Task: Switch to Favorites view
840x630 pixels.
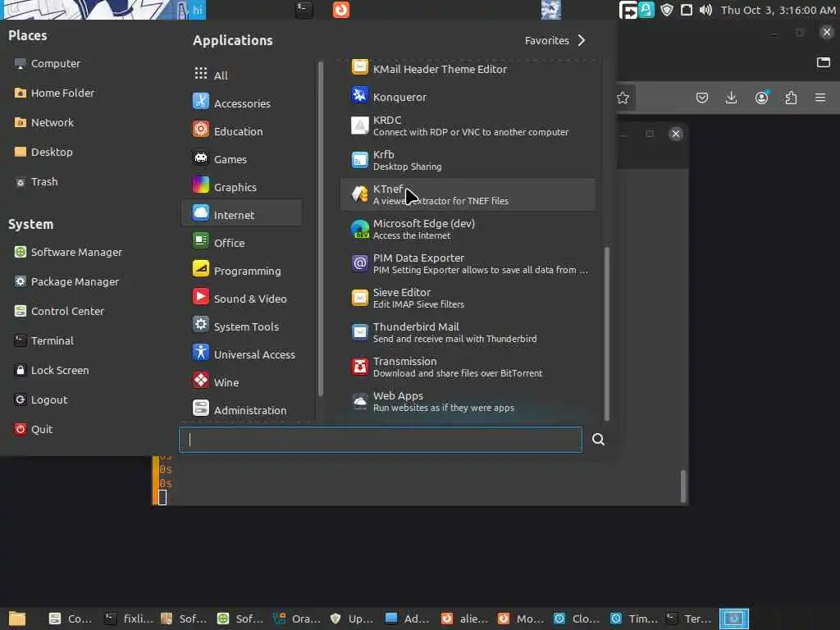Action: point(555,41)
